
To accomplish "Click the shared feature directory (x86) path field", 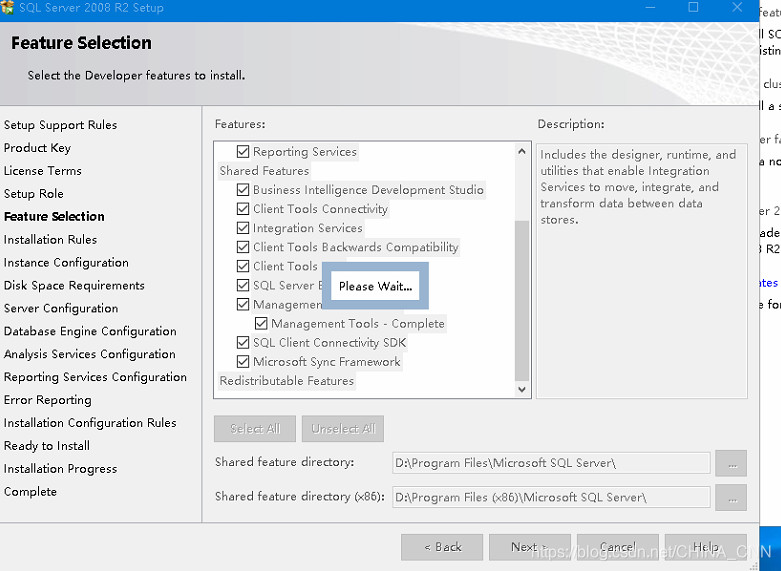I will click(x=551, y=498).
